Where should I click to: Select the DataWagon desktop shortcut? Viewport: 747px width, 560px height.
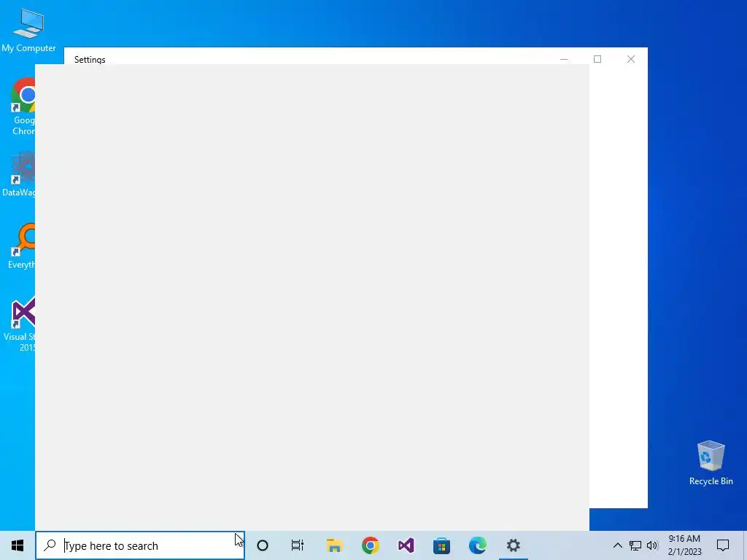click(19, 174)
